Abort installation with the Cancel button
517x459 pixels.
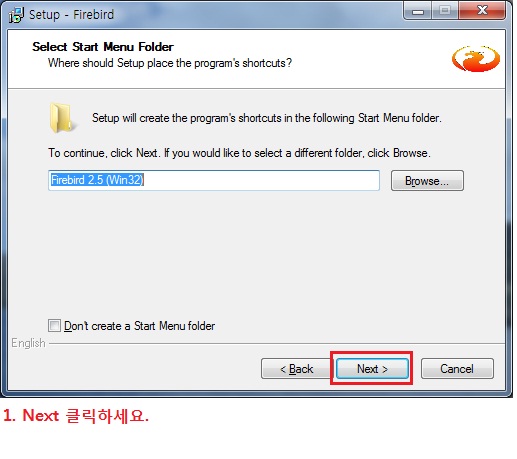point(457,369)
